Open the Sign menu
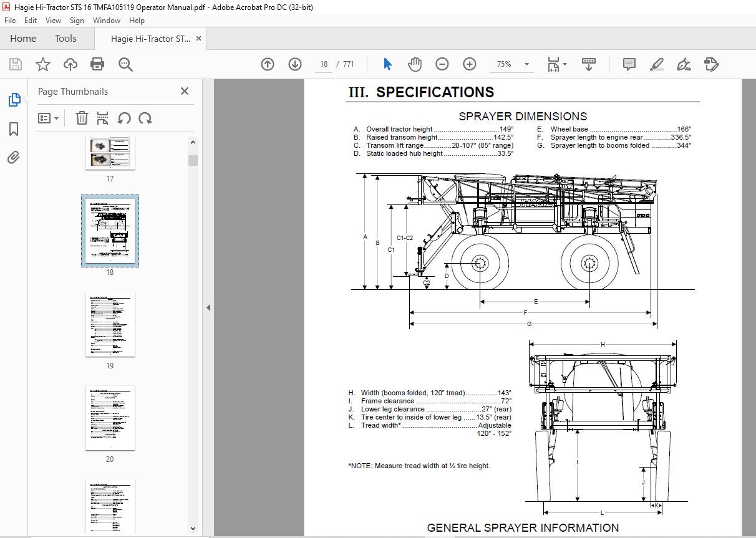The width and height of the screenshot is (756, 538). click(77, 21)
